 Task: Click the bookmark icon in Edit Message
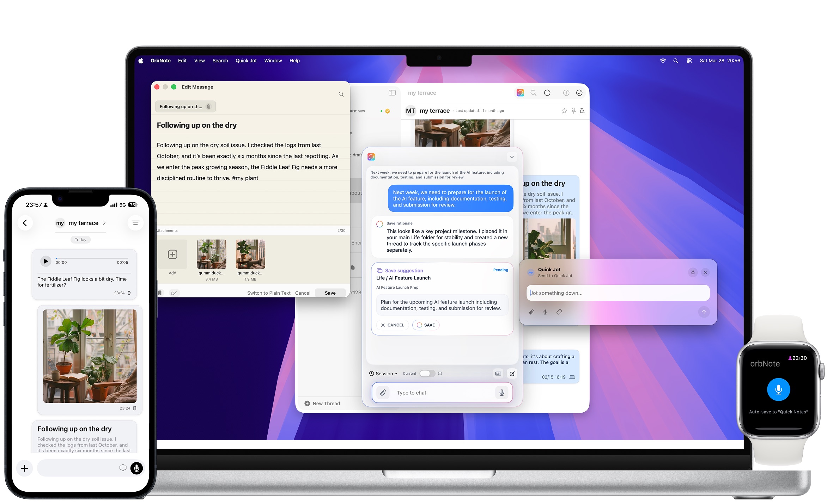(x=160, y=293)
